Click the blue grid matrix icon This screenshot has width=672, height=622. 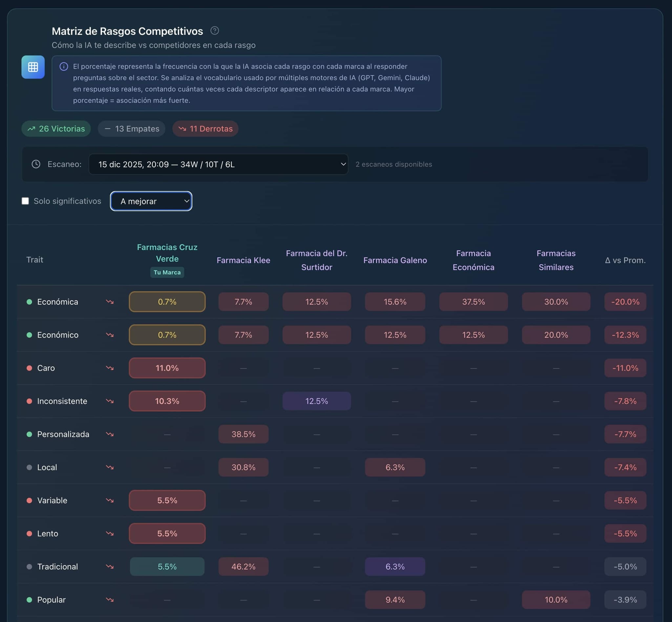[33, 67]
